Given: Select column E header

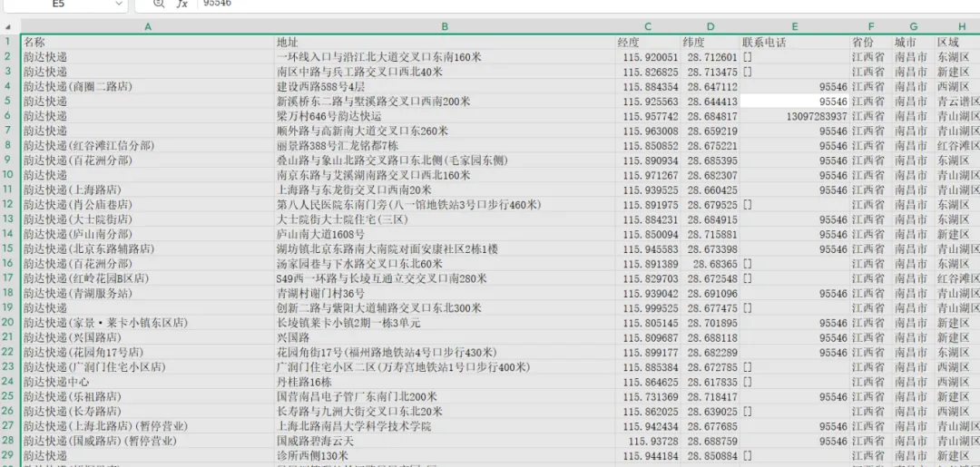Looking at the screenshot, I should pyautogui.click(x=794, y=27).
